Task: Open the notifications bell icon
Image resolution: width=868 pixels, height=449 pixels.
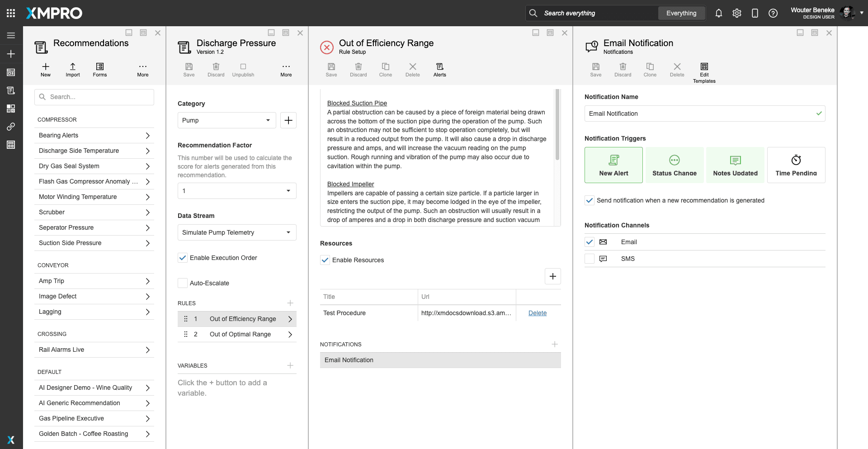Action: pyautogui.click(x=718, y=13)
